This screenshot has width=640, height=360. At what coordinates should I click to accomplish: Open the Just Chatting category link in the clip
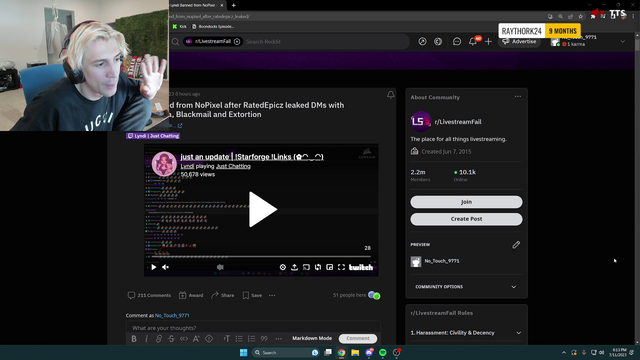[233, 166]
